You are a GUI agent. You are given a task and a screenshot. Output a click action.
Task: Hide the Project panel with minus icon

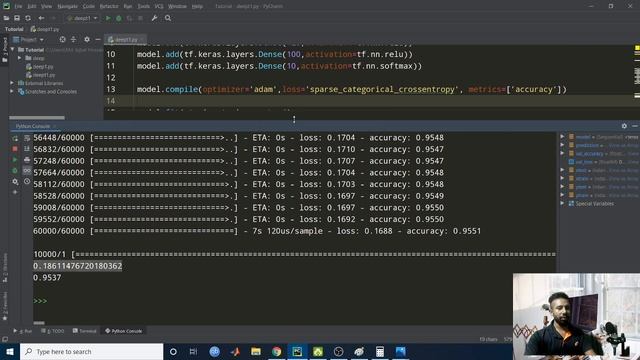(x=98, y=40)
